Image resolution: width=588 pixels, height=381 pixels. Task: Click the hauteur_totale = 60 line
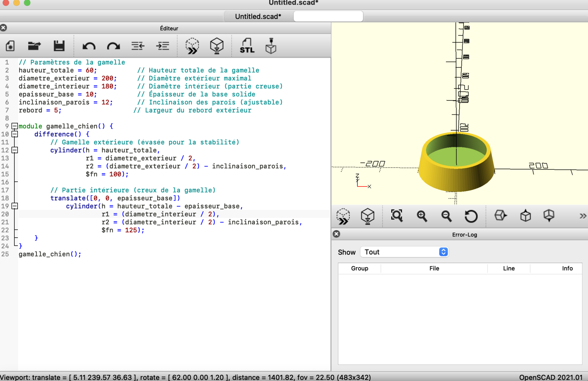coord(58,70)
